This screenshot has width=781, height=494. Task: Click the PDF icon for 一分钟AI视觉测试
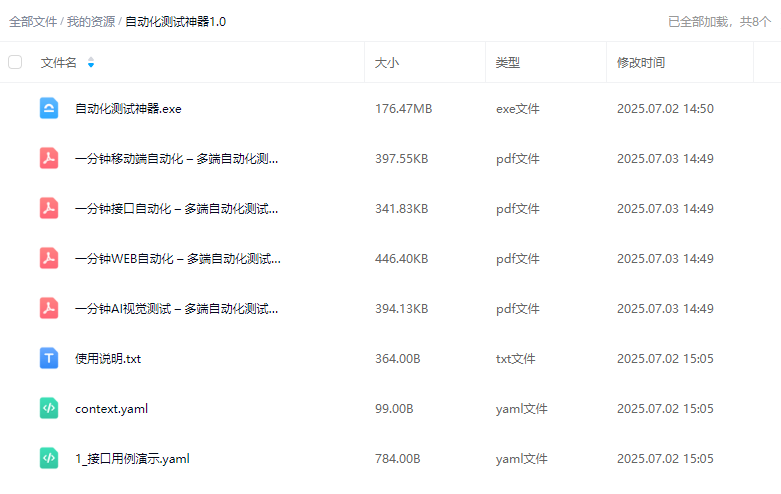pyautogui.click(x=49, y=308)
